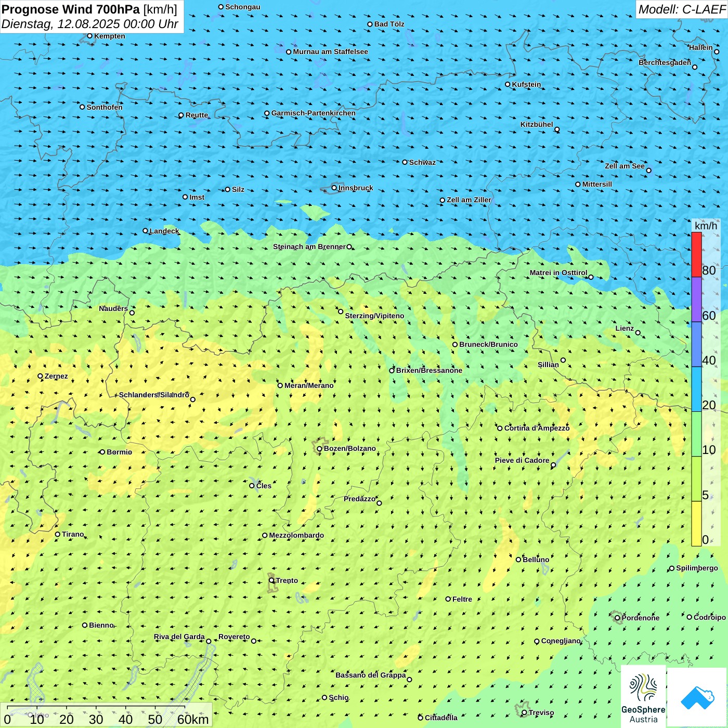
Task: Click the 'Matrei in Osttirol' label
Action: point(558,272)
